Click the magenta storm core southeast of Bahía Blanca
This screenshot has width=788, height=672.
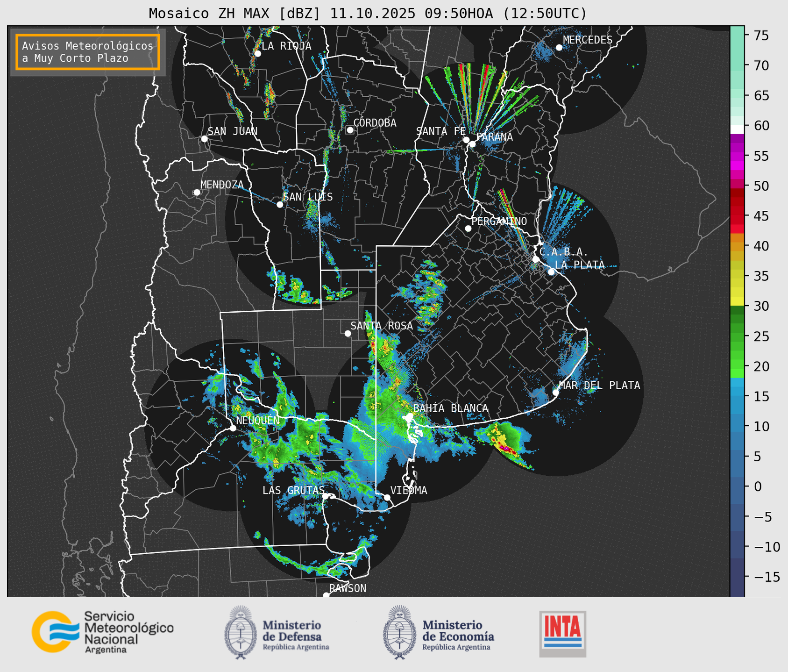coord(505,449)
